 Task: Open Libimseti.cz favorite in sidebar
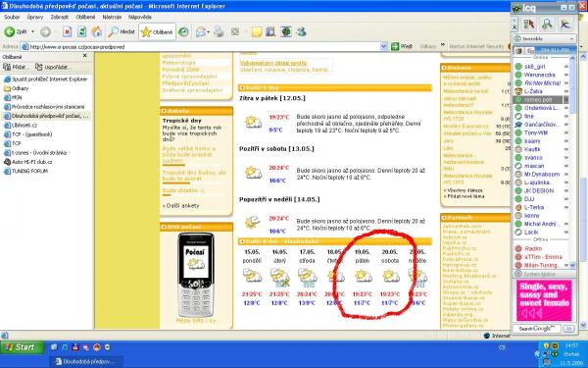click(24, 125)
